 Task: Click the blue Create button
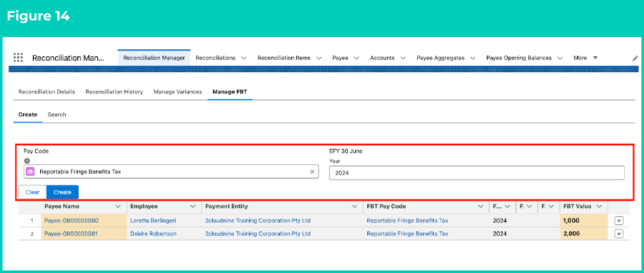coord(63,192)
